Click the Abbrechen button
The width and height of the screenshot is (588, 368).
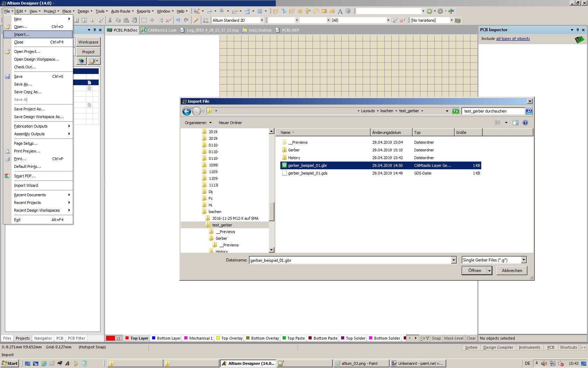tap(512, 271)
